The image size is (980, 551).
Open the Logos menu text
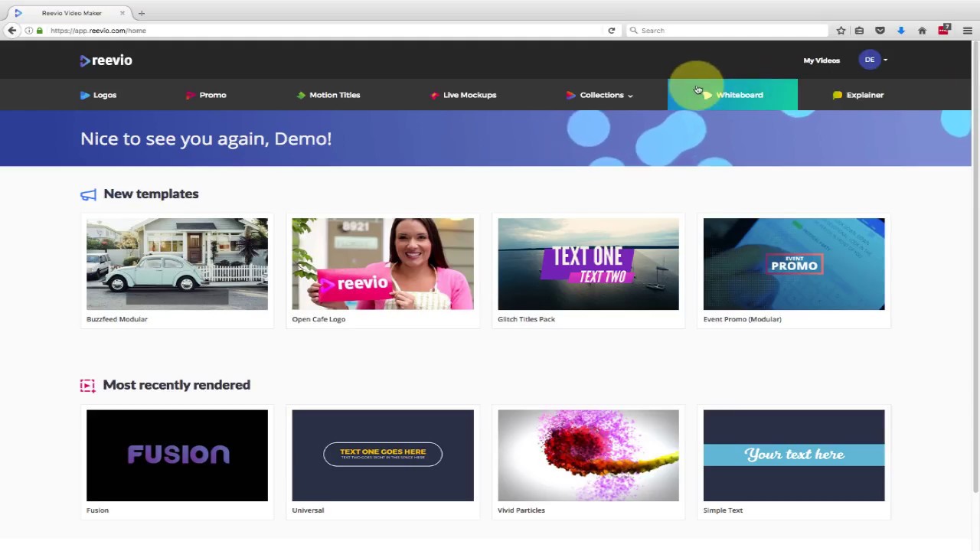point(105,95)
